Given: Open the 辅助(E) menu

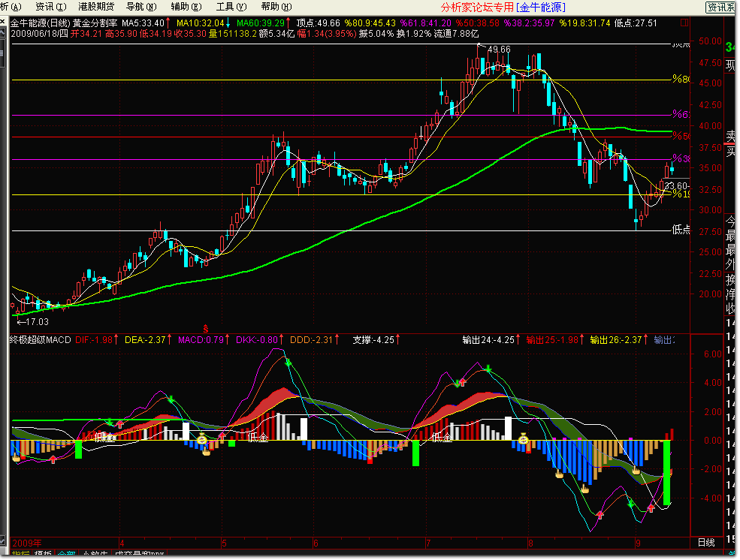Looking at the screenshot, I should (186, 7).
